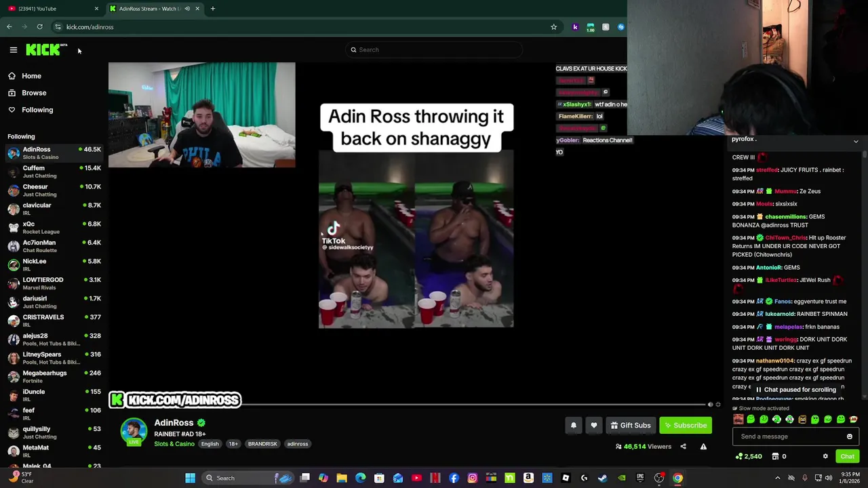Click the green Subscribe button
868x488 pixels.
pos(686,425)
